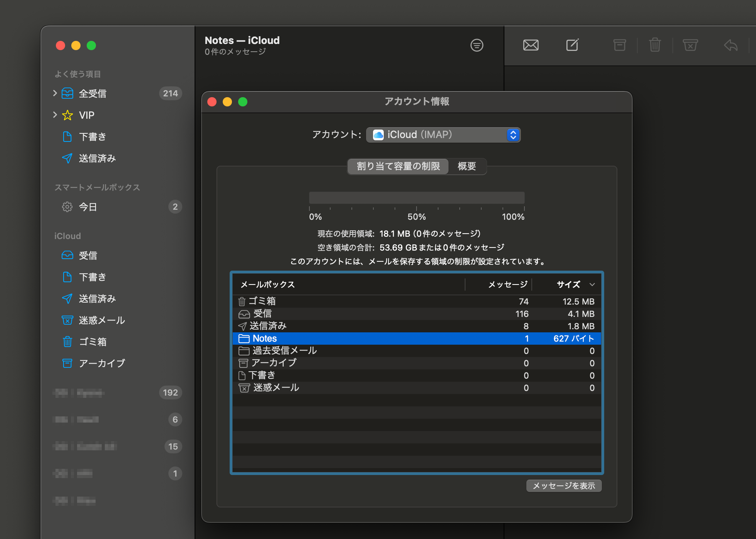The image size is (756, 539).
Task: Expand the VIP disclosure arrow
Action: point(55,115)
